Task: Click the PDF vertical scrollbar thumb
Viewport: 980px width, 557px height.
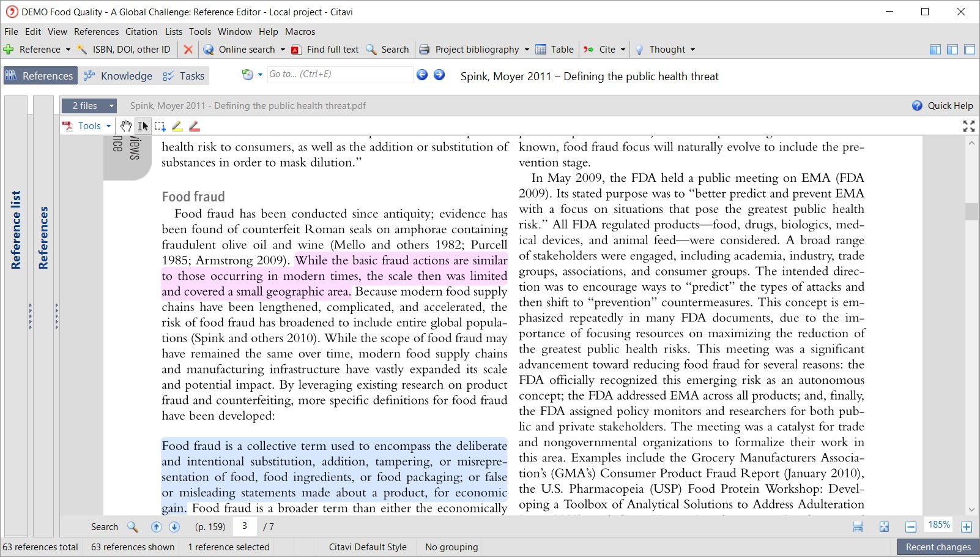Action: point(971,212)
